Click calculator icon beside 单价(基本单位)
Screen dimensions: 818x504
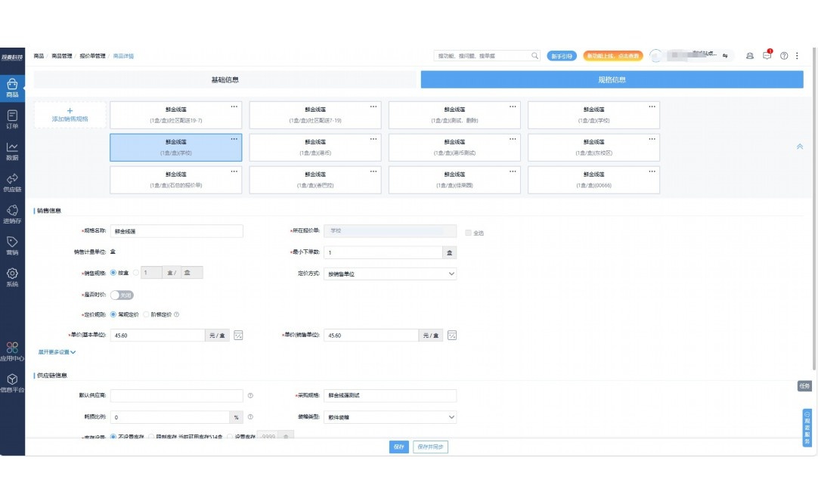pos(238,335)
